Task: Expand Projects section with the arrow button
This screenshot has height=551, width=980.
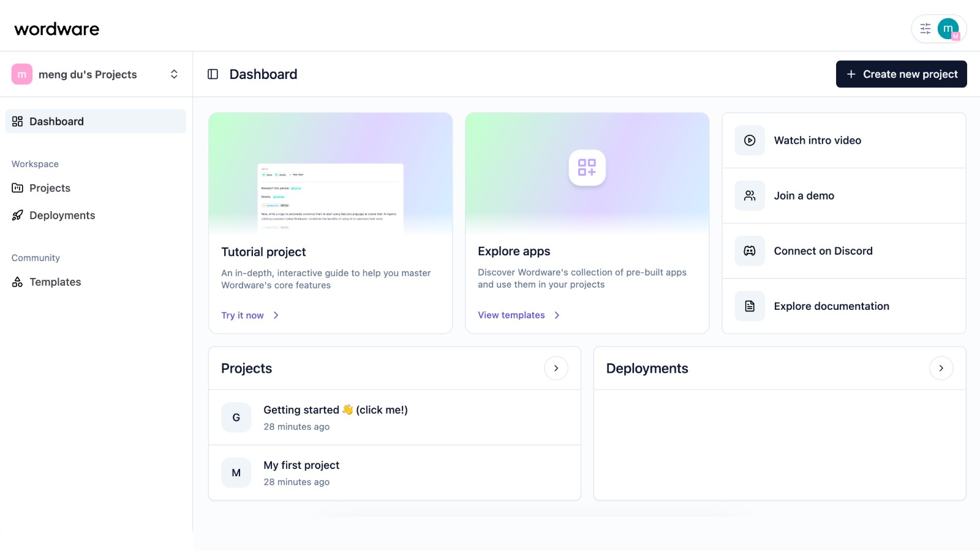Action: (556, 368)
